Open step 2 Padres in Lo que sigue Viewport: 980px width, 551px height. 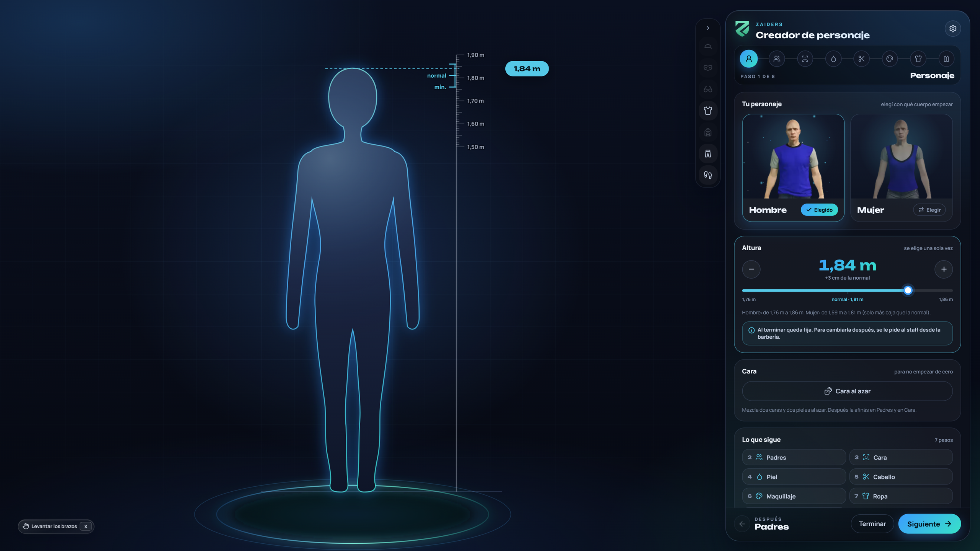click(794, 458)
